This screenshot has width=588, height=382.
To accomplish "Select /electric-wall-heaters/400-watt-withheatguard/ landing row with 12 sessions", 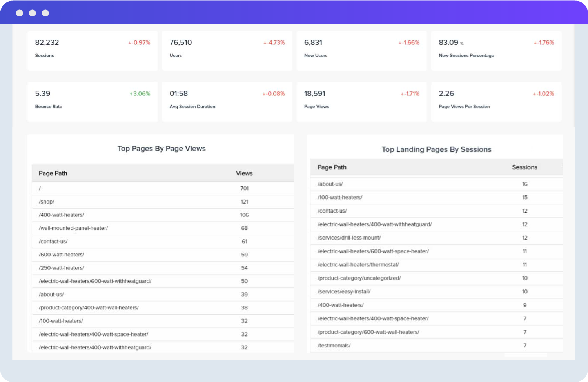I will click(437, 224).
